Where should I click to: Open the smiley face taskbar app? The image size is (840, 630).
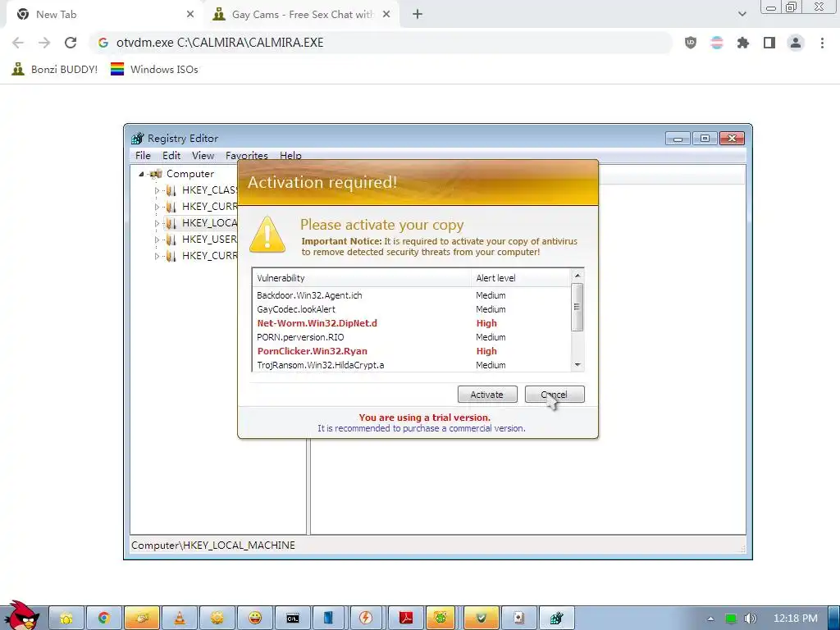[x=255, y=619]
